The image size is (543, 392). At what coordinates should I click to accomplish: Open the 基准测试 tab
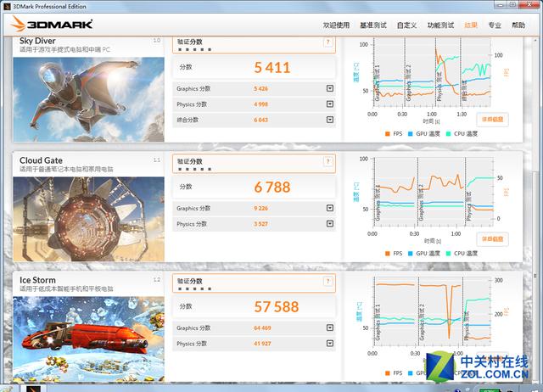[373, 25]
